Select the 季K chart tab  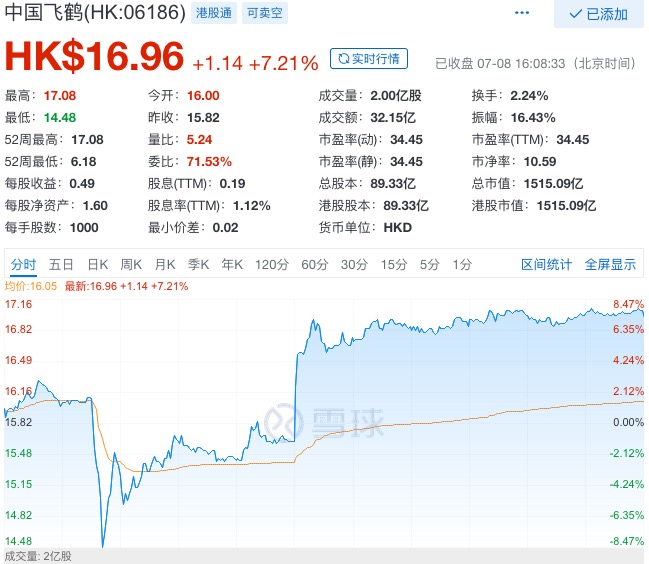pos(199,264)
